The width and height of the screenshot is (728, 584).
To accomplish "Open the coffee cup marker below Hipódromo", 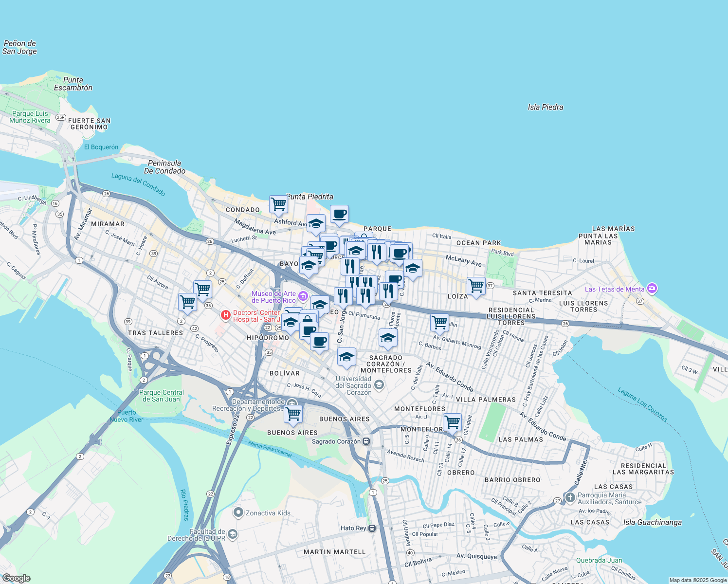I will tap(320, 342).
